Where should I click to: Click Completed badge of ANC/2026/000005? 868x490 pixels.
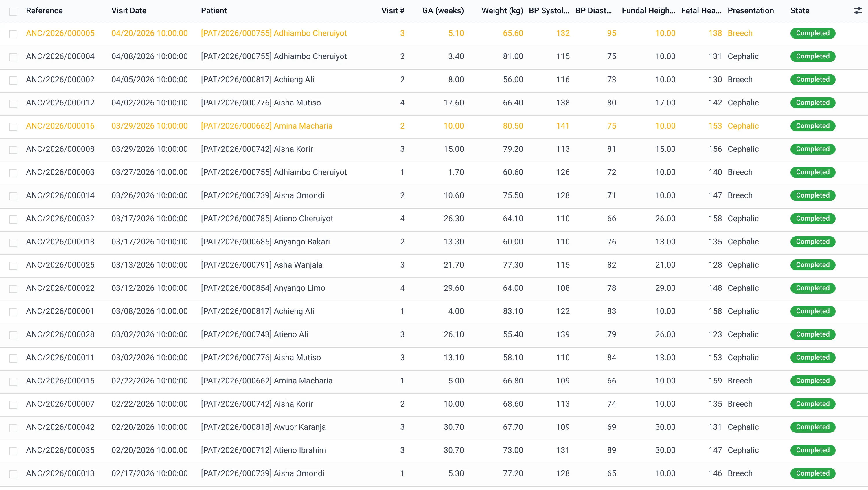pyautogui.click(x=812, y=33)
